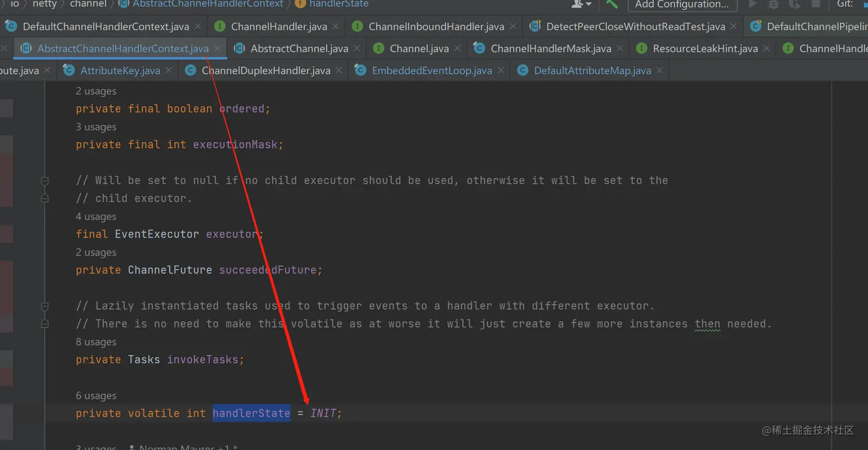This screenshot has height=450, width=868.
Task: Open 2 usages hint above succeededFuture
Action: point(96,253)
